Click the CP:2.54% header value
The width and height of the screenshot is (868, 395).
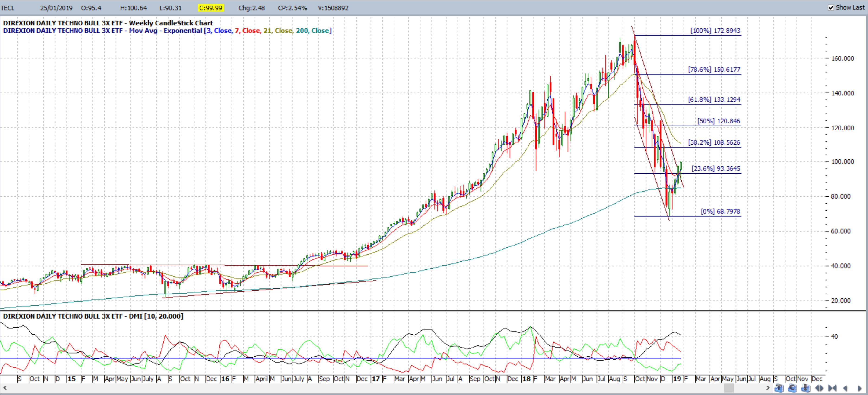[x=293, y=8]
